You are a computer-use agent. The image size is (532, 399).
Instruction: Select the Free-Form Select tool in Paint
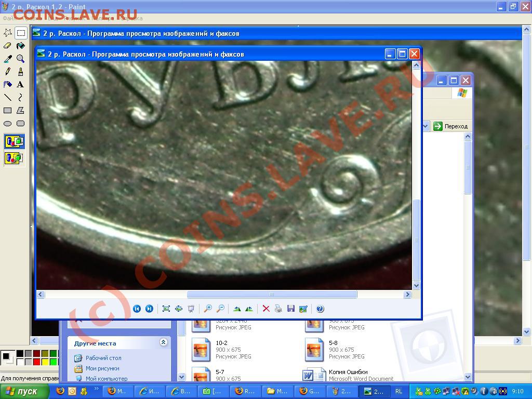[7, 33]
